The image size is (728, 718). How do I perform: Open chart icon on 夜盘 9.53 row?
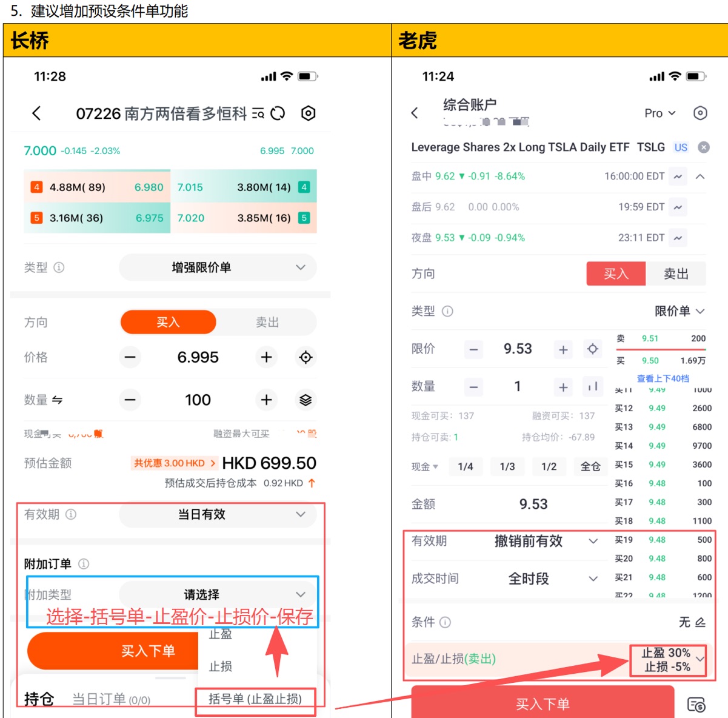tap(678, 238)
